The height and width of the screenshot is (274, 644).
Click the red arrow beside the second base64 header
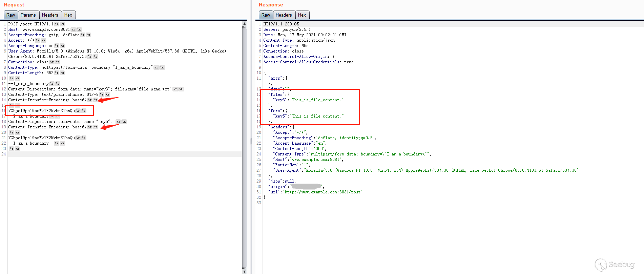(110, 127)
